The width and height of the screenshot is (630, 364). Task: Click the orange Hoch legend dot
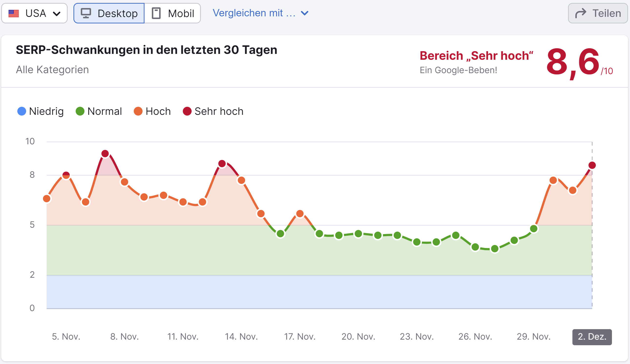click(138, 111)
